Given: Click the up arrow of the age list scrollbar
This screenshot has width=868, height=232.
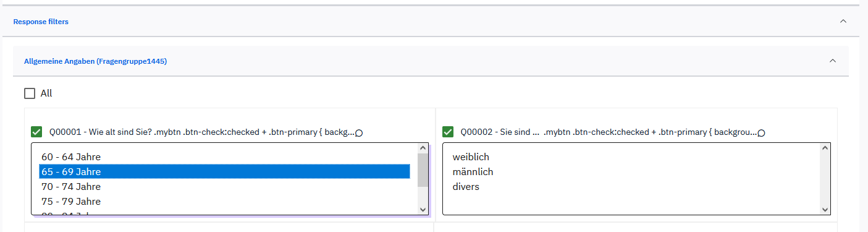Looking at the screenshot, I should (x=423, y=148).
